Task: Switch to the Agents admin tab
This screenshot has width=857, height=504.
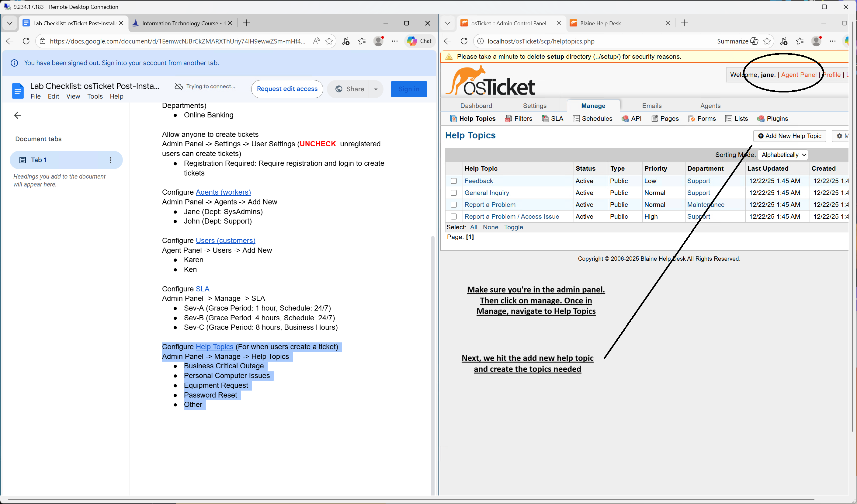Action: (x=710, y=106)
